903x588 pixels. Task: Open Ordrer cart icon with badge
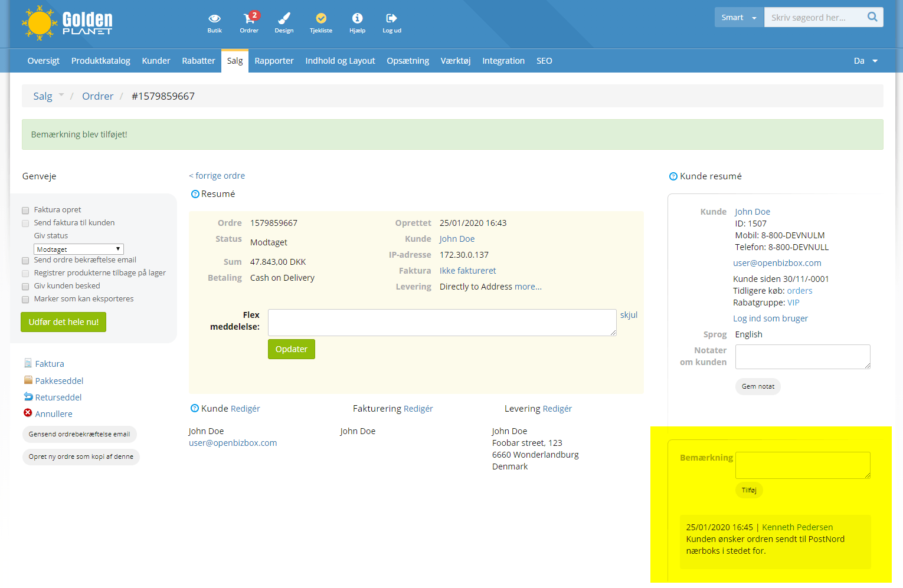(250, 17)
